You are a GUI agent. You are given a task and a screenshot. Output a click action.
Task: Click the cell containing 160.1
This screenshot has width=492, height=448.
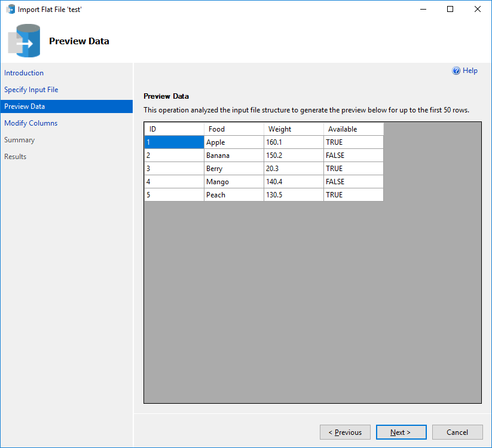(293, 142)
